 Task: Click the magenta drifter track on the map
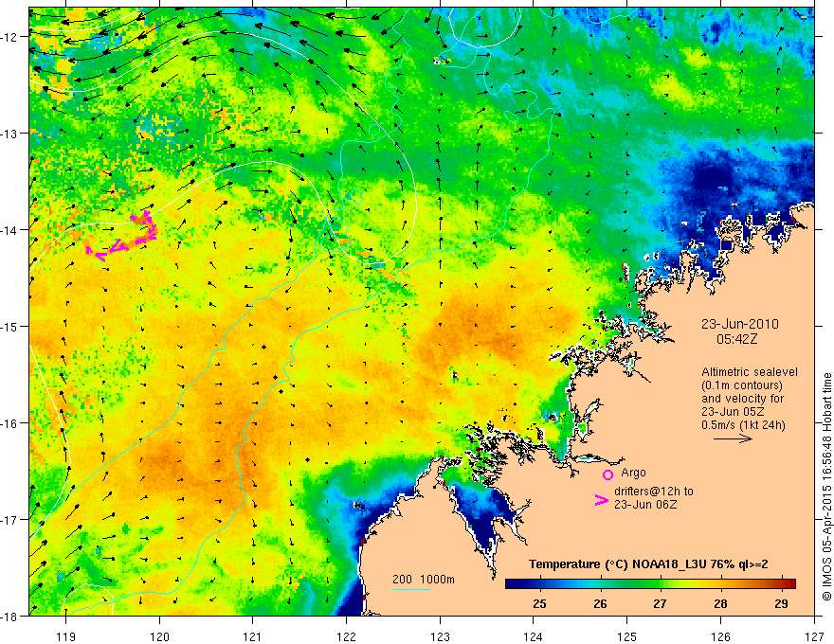point(123,238)
